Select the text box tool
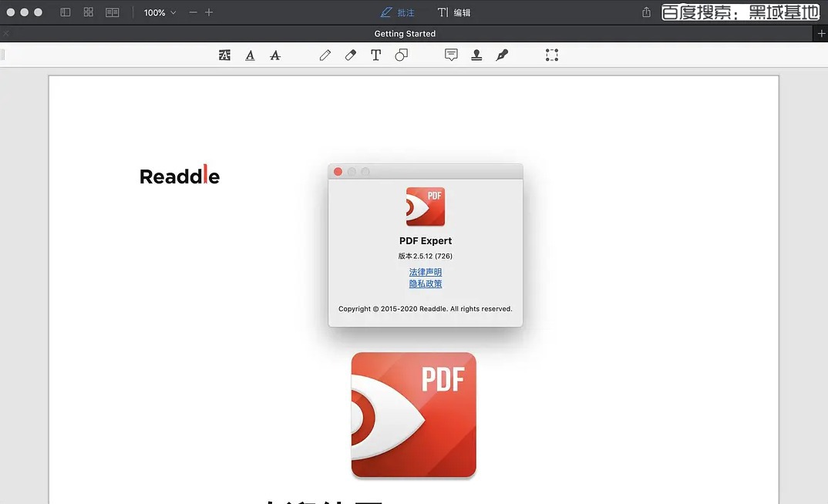 (376, 55)
